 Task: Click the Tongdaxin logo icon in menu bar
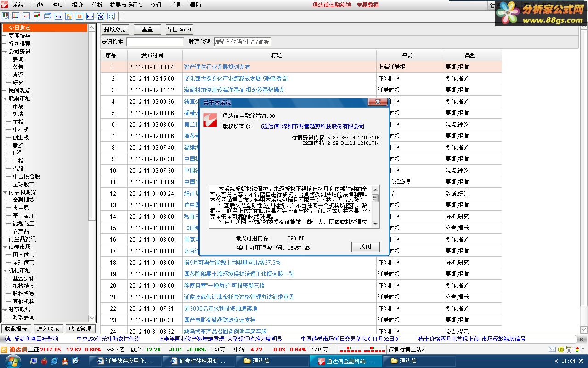5,5
